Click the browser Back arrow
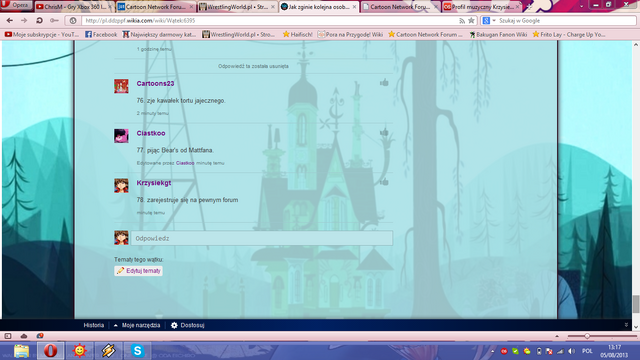This screenshot has height=360, width=640. click(x=9, y=20)
